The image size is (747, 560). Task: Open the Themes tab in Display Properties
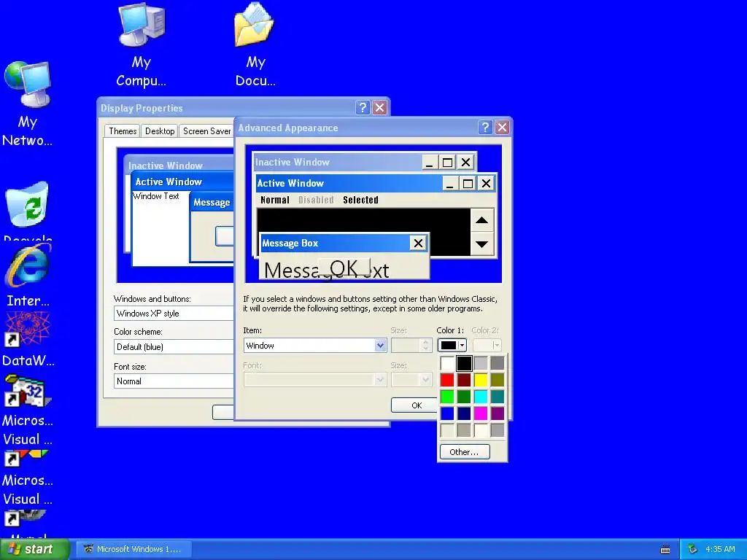point(123,131)
